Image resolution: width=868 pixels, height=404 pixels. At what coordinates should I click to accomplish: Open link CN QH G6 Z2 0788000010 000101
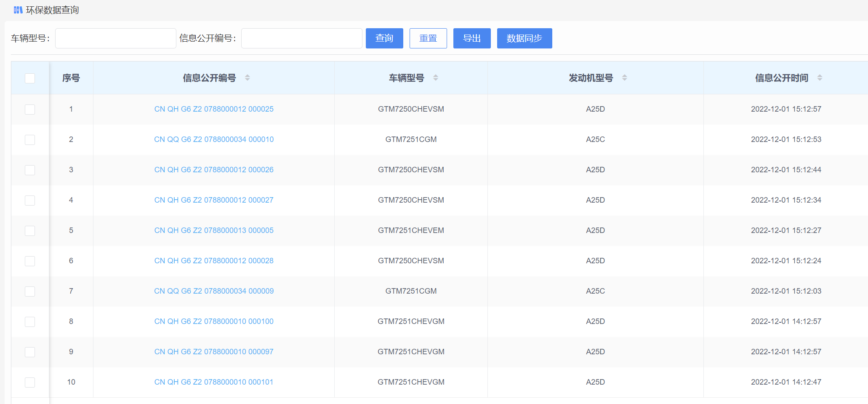tap(214, 382)
